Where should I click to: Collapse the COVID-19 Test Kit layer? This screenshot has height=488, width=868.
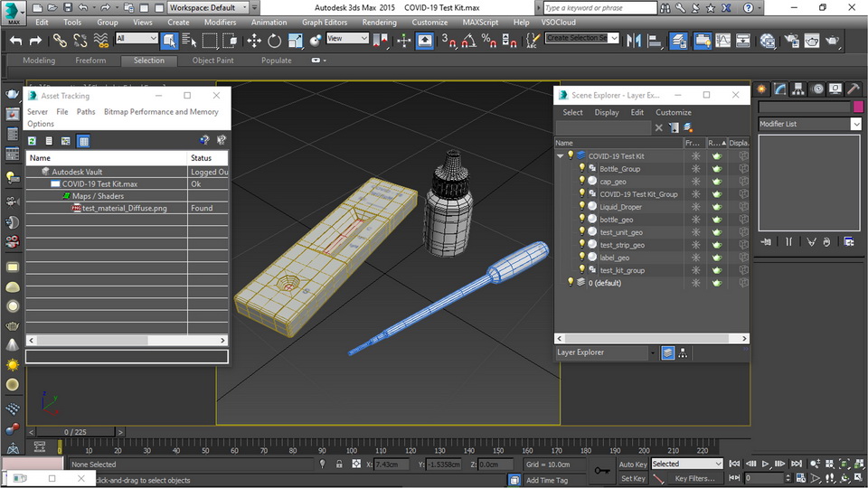tap(561, 155)
